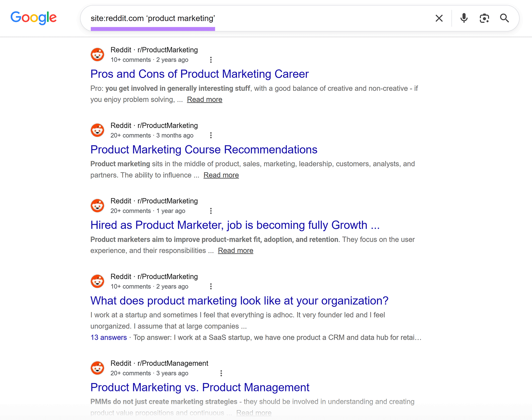This screenshot has height=420, width=532.
Task: Click '20+ comments · 3 months ago' text
Action: pyautogui.click(x=152, y=135)
